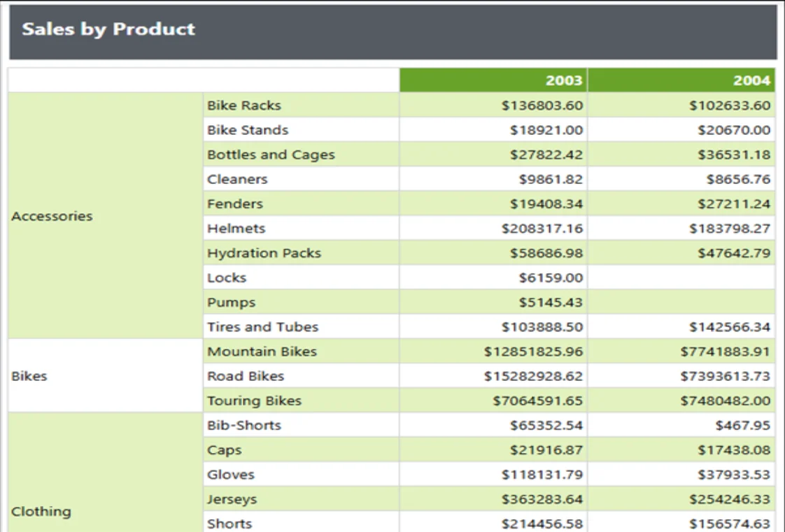The image size is (785, 532).
Task: Select the Bike Racks row label
Action: point(244,105)
